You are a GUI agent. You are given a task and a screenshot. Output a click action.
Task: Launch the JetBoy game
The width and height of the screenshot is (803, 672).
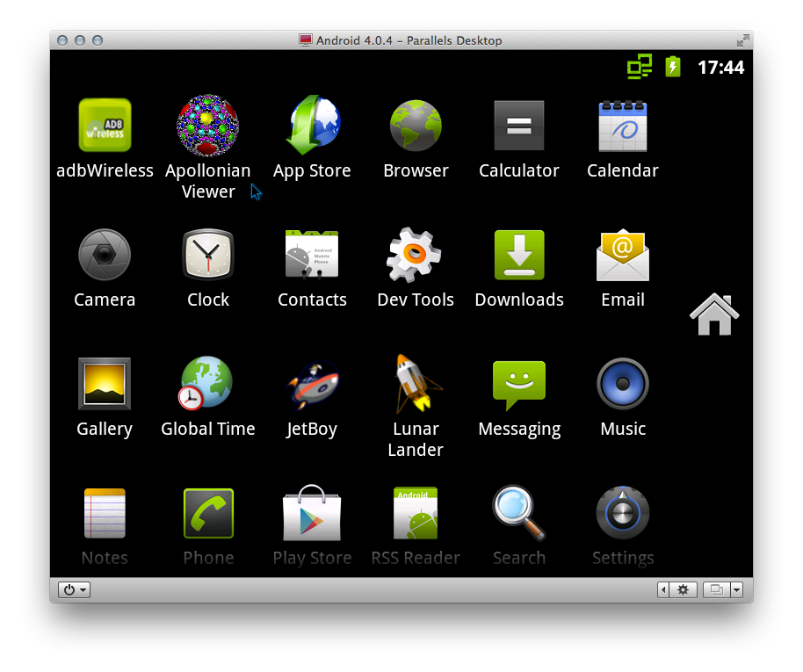[312, 384]
